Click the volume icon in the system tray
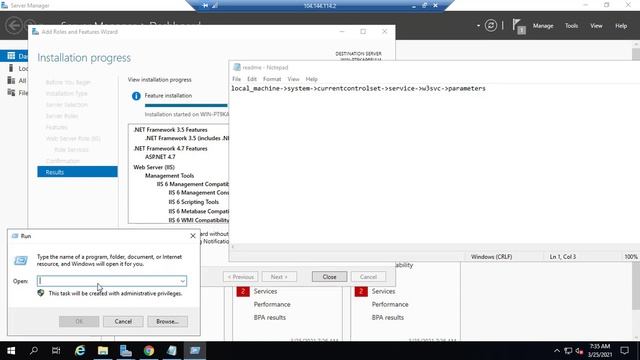The height and width of the screenshot is (360, 640). pos(579,351)
